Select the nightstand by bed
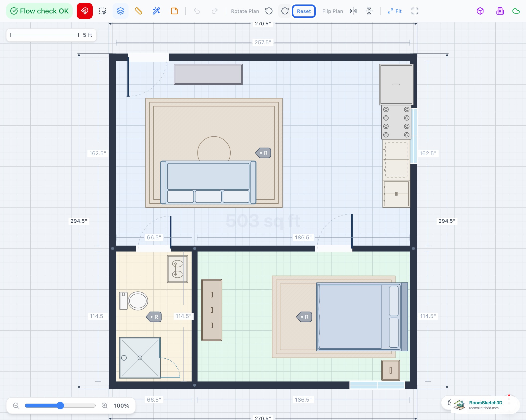The image size is (526, 420). 391,370
